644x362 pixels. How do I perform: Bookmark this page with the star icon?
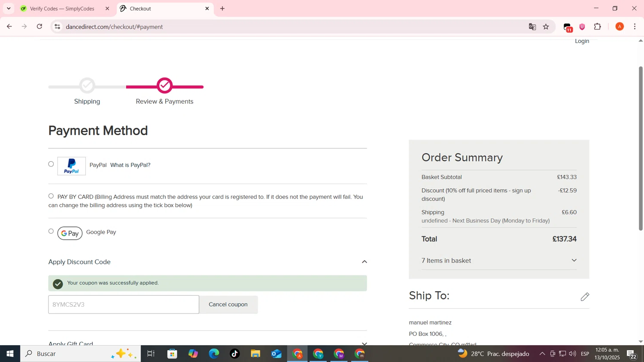click(x=546, y=27)
